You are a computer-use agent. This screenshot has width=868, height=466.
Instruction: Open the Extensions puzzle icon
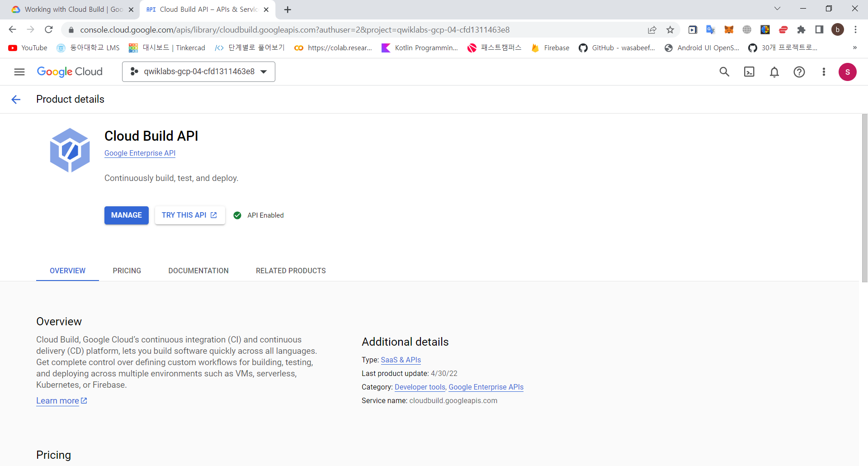(801, 30)
